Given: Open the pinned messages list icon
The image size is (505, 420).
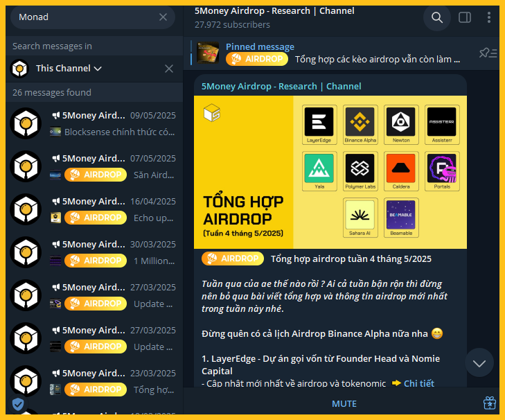Looking at the screenshot, I should [488, 53].
